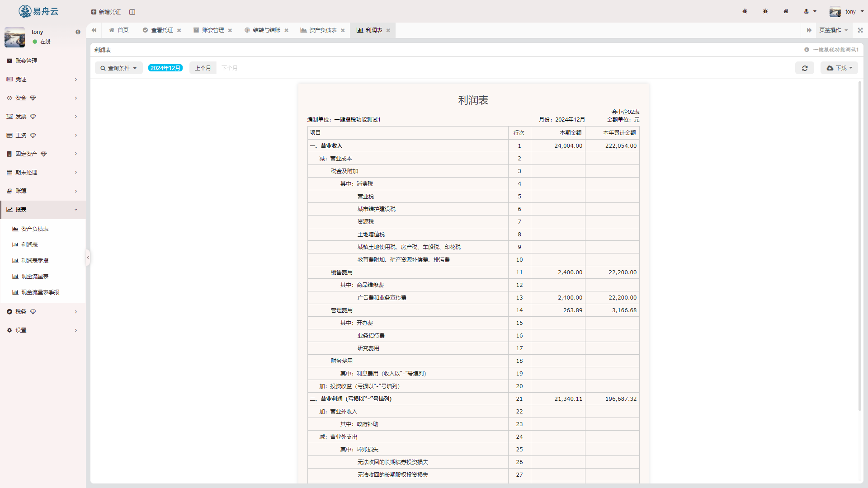Toggle sidebar collapse arrow
Screen dimensions: 868x488
(88, 258)
